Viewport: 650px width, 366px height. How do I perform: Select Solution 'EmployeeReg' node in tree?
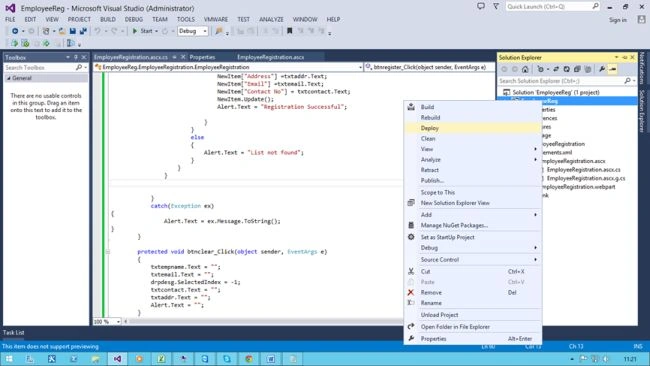click(x=555, y=92)
